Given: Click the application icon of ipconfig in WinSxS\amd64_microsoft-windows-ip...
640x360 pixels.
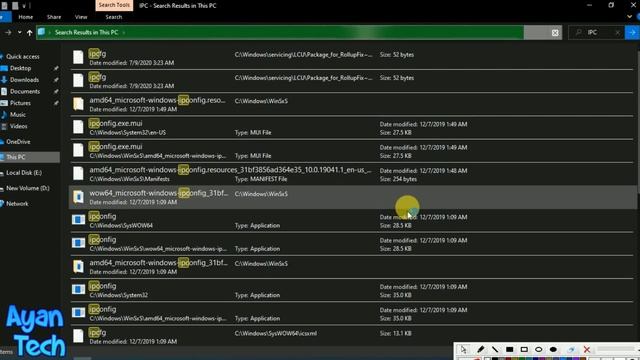Looking at the screenshot, I should coord(78,313).
